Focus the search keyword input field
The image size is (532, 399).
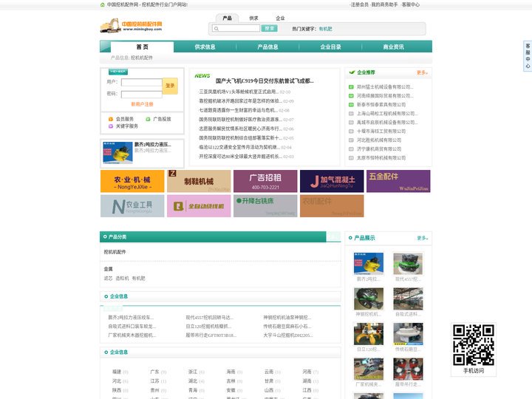point(236,29)
